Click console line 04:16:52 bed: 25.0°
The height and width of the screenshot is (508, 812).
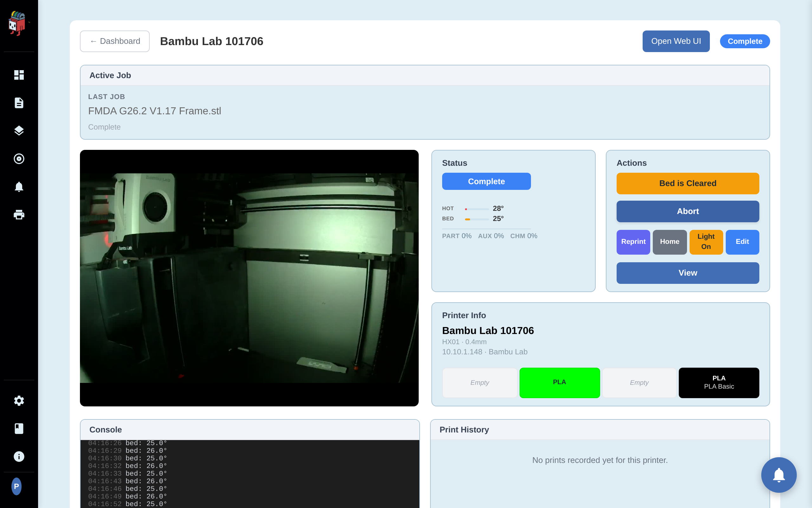click(x=128, y=504)
